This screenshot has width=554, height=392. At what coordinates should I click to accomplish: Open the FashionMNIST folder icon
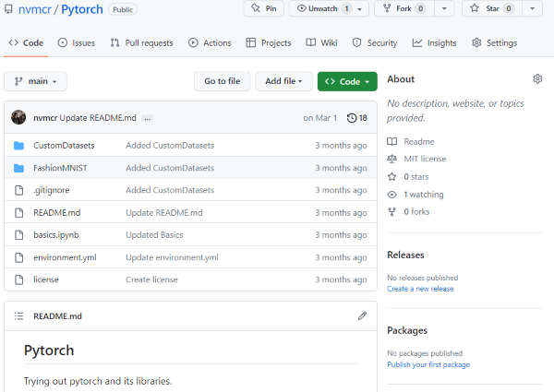pos(18,168)
